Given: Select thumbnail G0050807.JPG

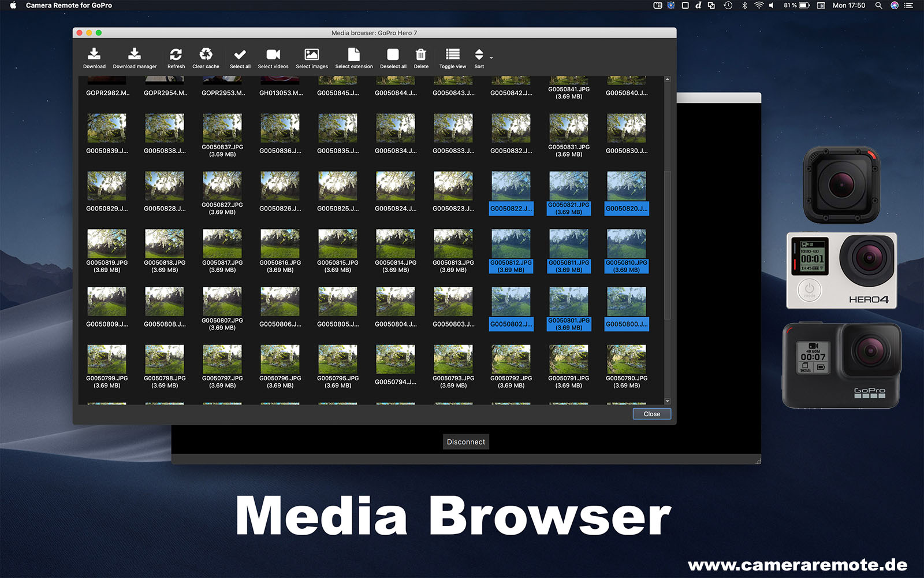Looking at the screenshot, I should click(x=222, y=302).
